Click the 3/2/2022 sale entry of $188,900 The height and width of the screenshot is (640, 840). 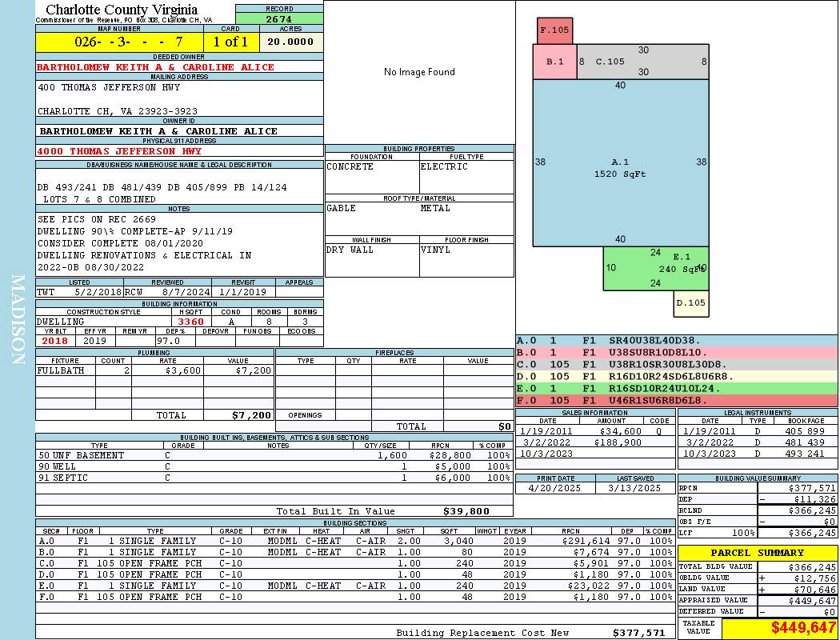click(x=595, y=443)
